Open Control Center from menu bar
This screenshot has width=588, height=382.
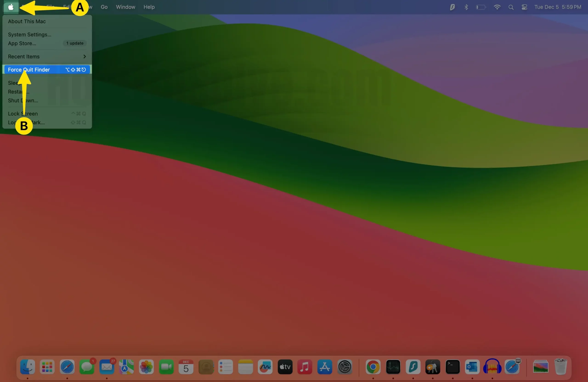(x=524, y=7)
